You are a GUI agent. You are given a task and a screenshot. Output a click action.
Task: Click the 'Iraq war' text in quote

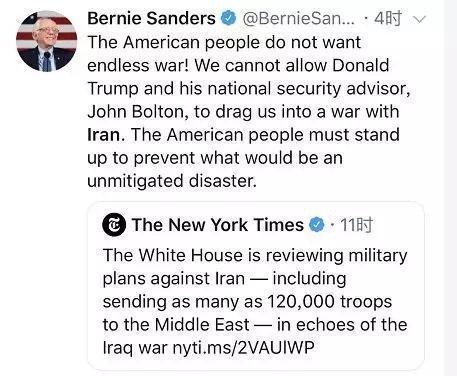click(x=135, y=348)
